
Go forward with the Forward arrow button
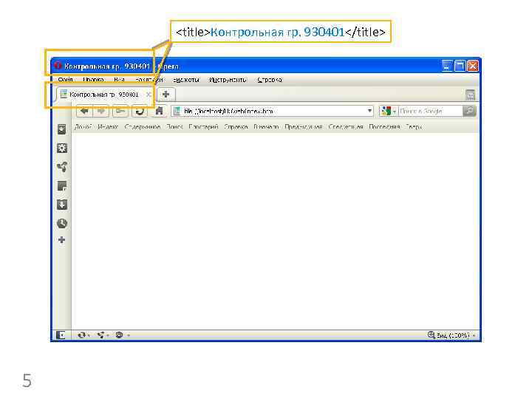pyautogui.click(x=100, y=111)
